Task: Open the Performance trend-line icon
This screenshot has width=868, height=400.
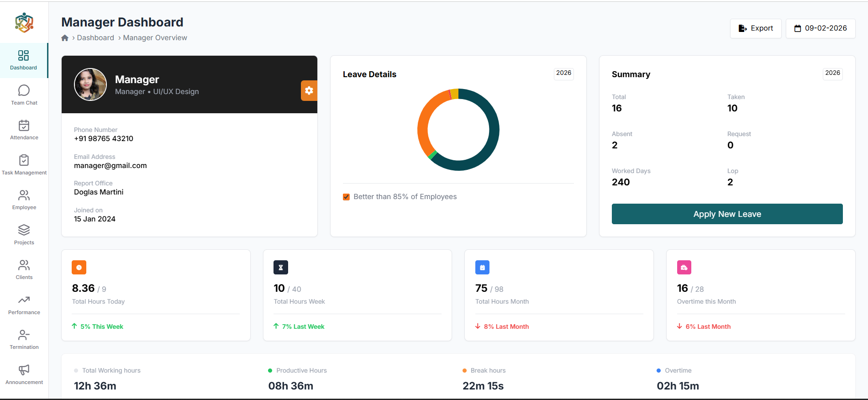Action: (x=24, y=300)
